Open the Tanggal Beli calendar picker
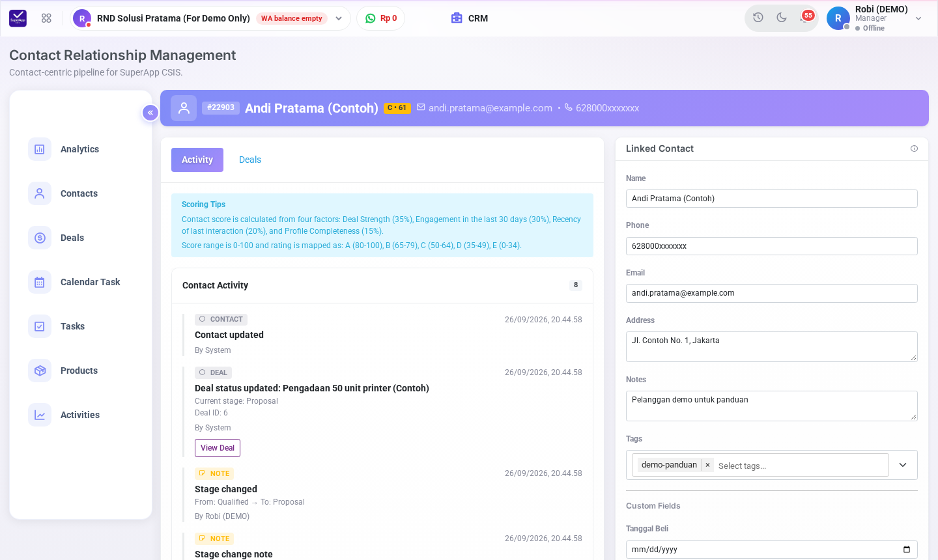The image size is (938, 560). click(x=907, y=550)
